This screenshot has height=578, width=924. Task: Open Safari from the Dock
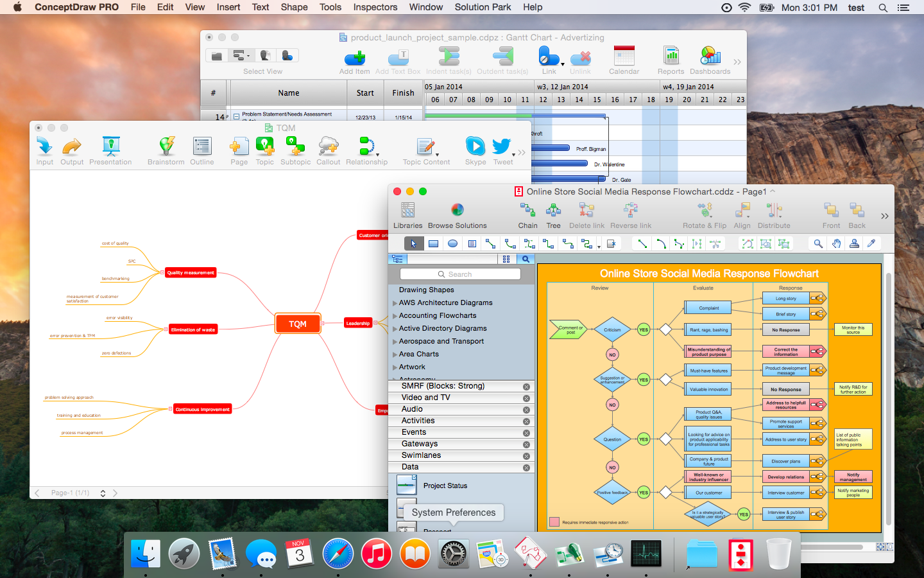tap(338, 554)
